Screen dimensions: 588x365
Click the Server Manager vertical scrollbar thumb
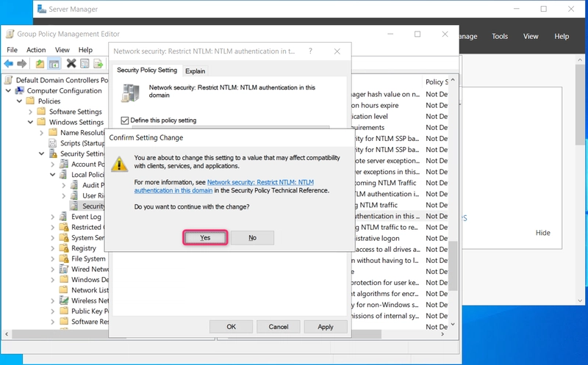tap(580, 104)
